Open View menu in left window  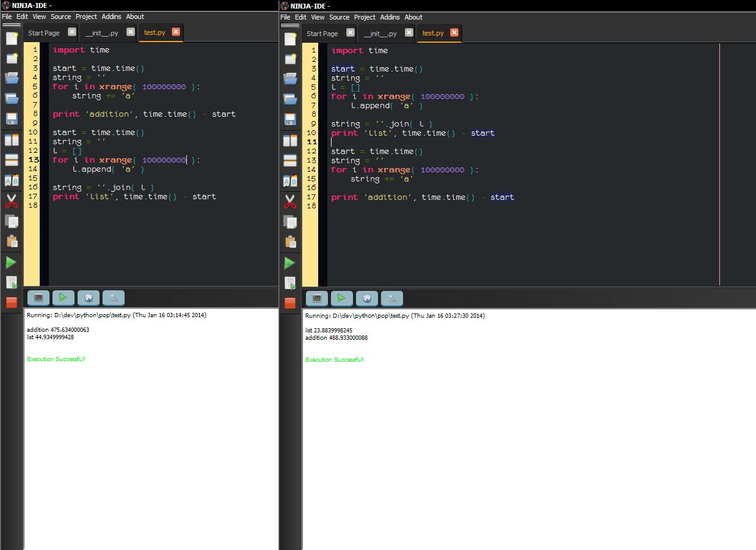tap(39, 16)
